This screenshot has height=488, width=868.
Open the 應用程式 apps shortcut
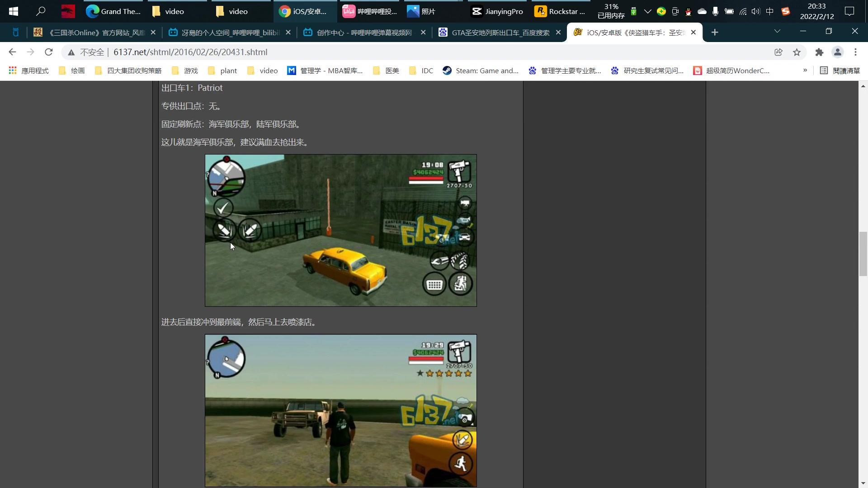(x=28, y=70)
